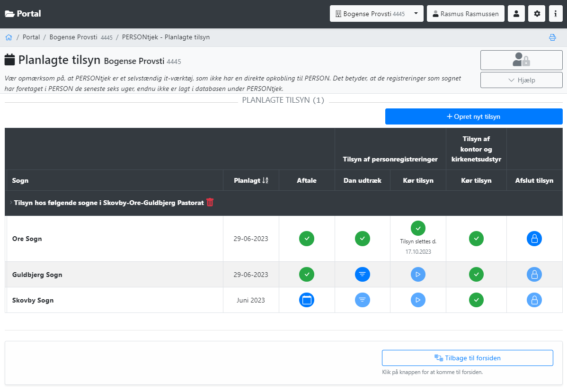The height and width of the screenshot is (392, 567).
Task: Click Afslut tilsyn lock for Skovby Sogn
Action: (x=534, y=300)
